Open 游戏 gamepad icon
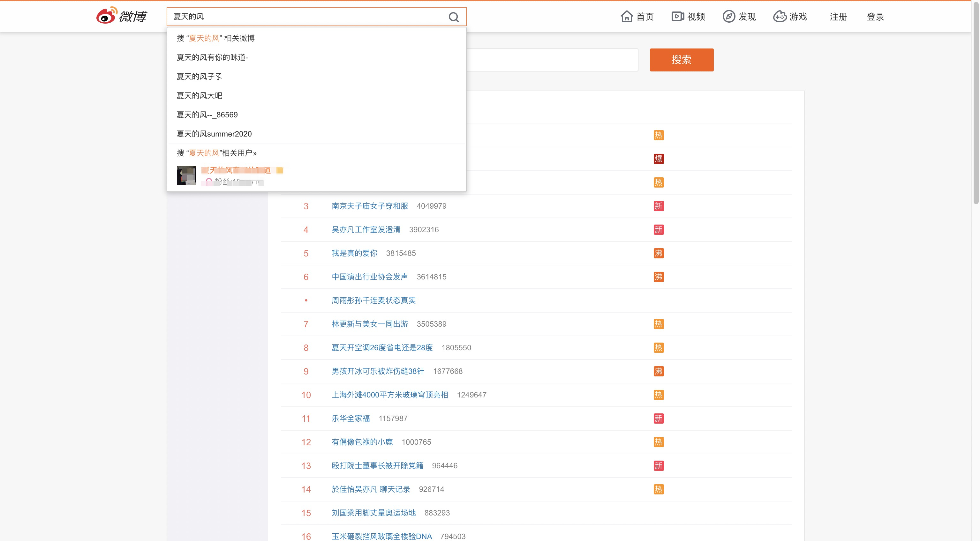980x541 pixels. pyautogui.click(x=780, y=17)
